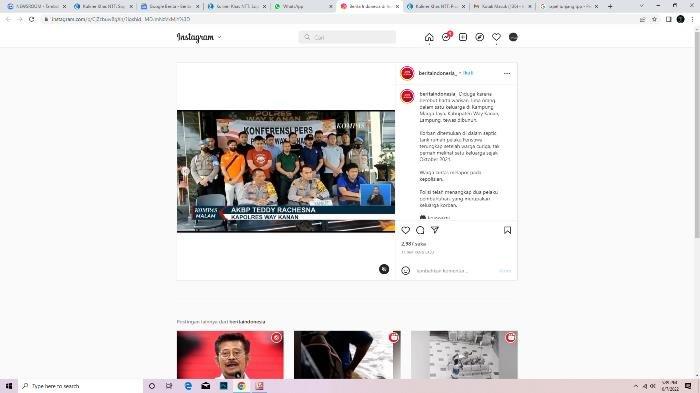The height and width of the screenshot is (393, 700).
Task: Open the notifications heart icon in navbar
Action: click(496, 37)
